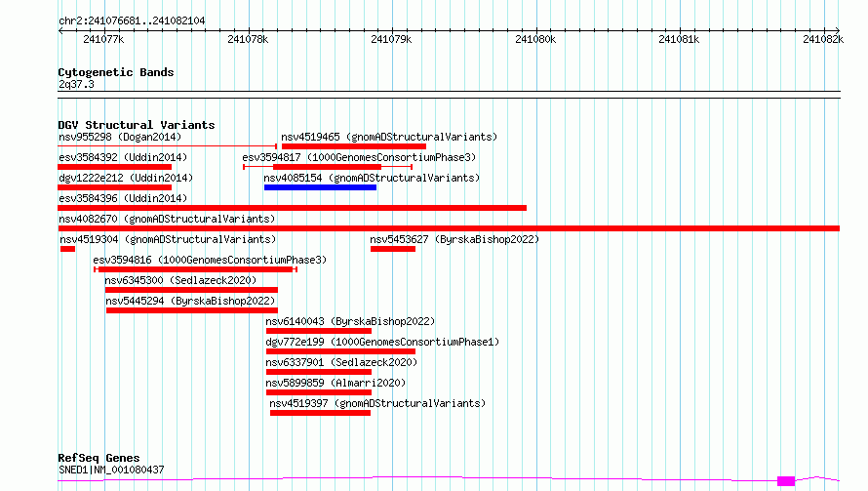This screenshot has height=491, width=868.
Task: Click the nsv6140043 red variant bar
Action: [319, 331]
